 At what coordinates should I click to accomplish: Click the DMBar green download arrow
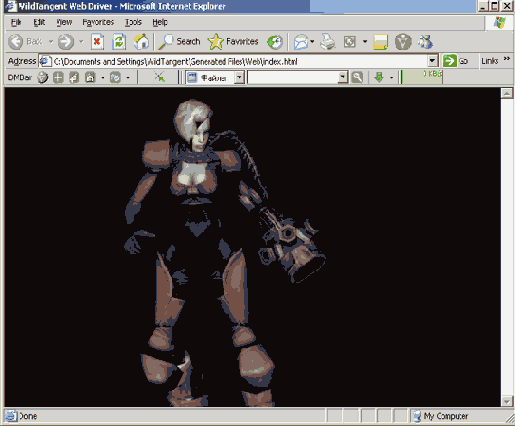coord(379,78)
